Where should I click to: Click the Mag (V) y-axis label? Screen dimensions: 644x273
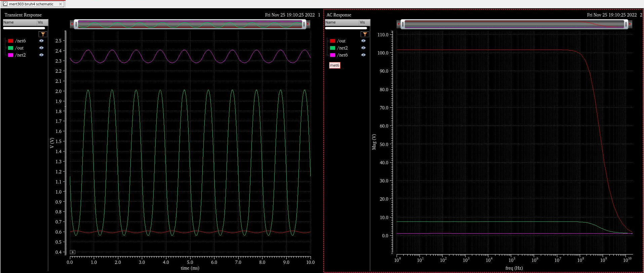click(374, 142)
